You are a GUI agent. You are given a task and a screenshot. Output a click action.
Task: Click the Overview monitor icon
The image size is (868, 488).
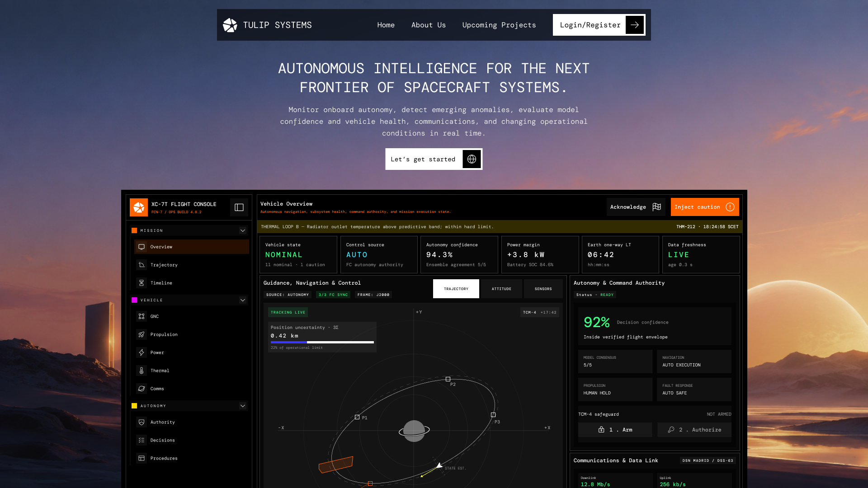coord(142,247)
